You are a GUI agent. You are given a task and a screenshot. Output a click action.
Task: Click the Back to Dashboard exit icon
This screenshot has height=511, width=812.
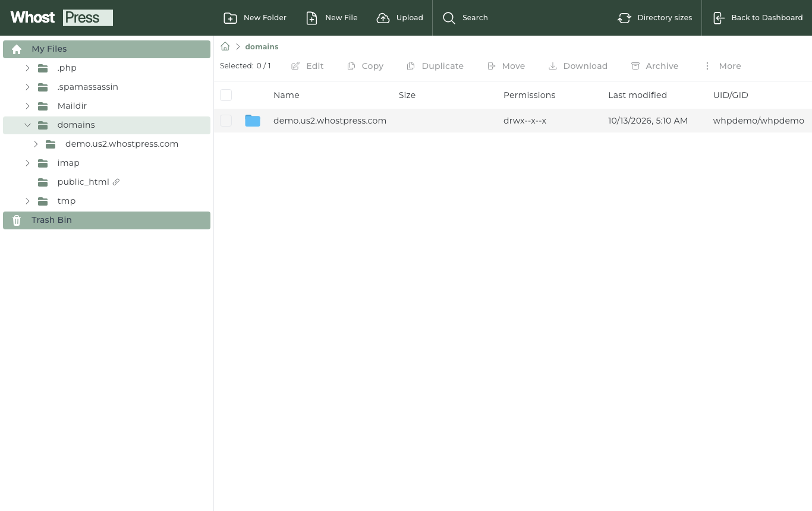pos(719,18)
